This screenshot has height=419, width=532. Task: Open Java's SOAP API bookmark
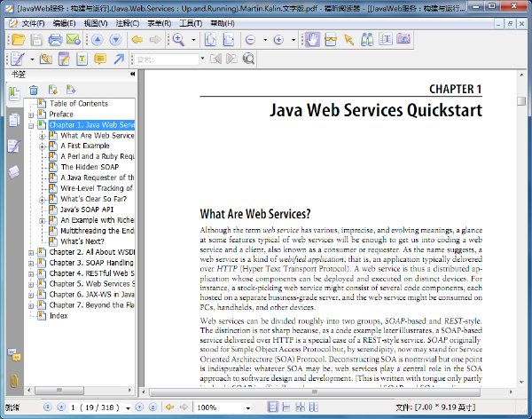pyautogui.click(x=87, y=209)
